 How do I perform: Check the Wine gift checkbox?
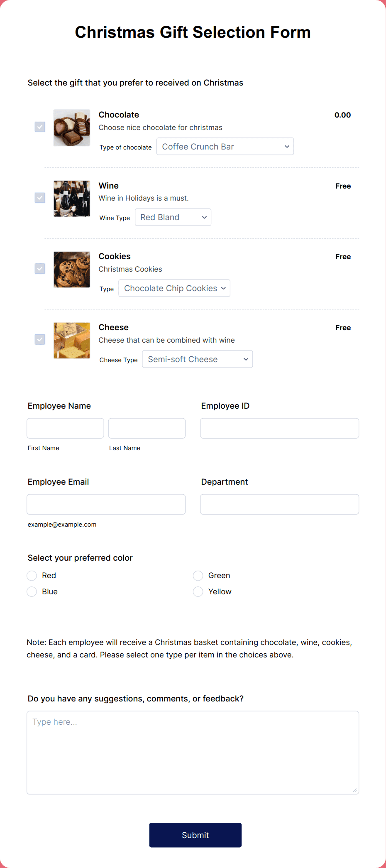[39, 198]
